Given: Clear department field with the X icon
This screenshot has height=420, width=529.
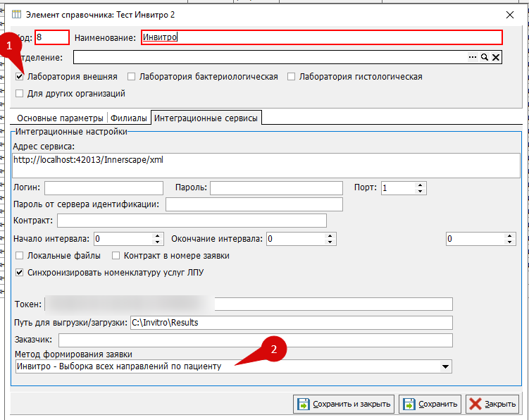Looking at the screenshot, I should tap(496, 58).
